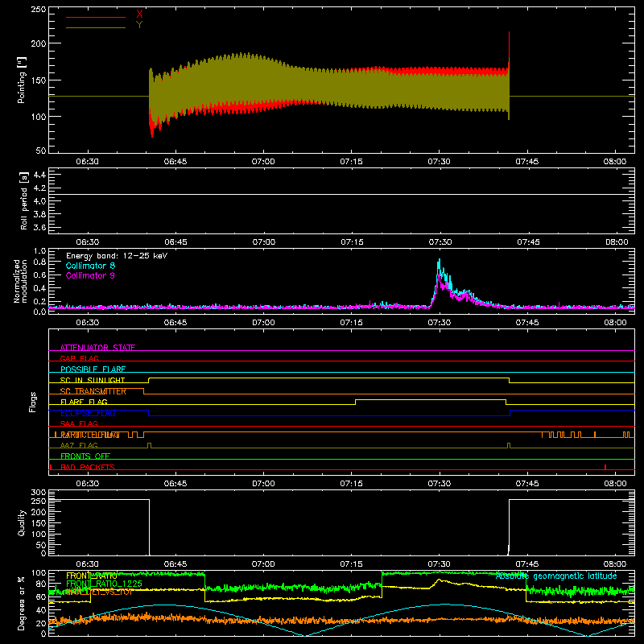Select the SAA_FLAG label
Screen dimensions: 644x644
pos(79,423)
